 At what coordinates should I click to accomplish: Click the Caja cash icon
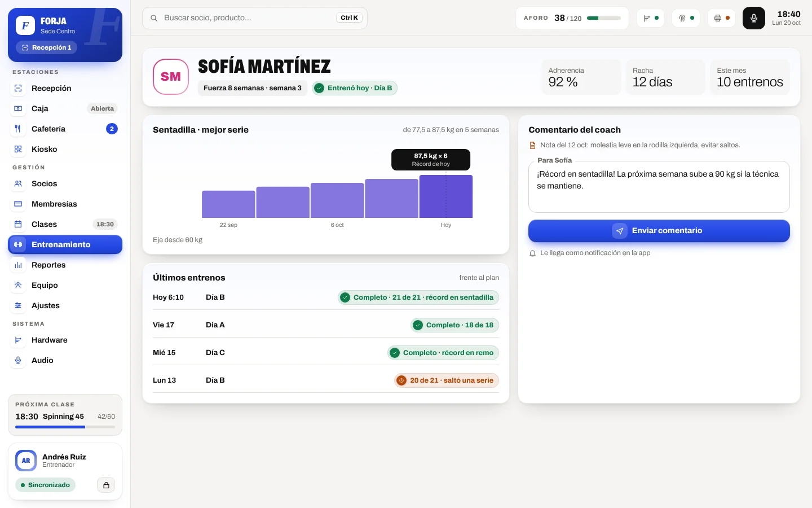(x=18, y=108)
